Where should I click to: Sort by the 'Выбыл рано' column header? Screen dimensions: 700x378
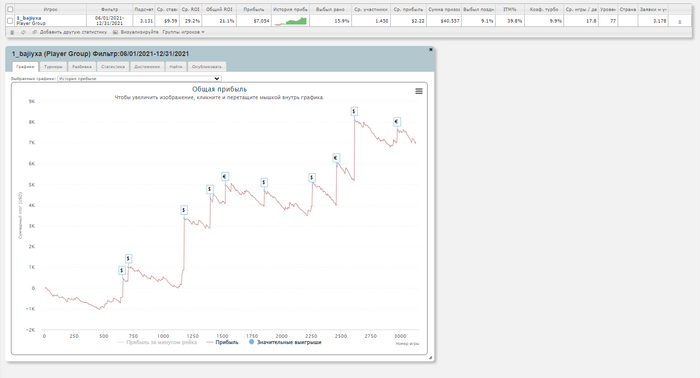click(330, 9)
